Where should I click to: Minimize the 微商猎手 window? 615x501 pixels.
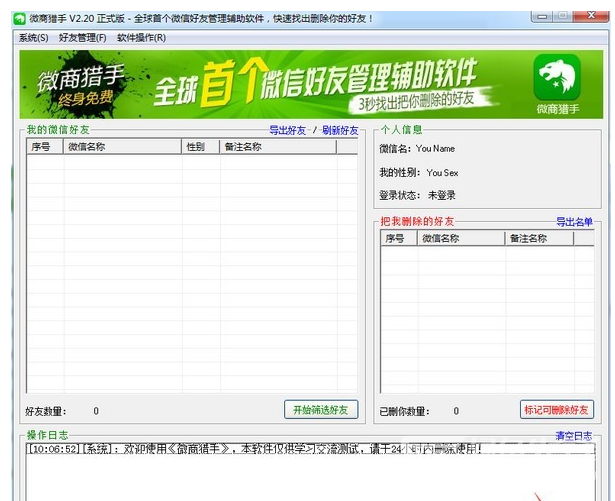point(542,16)
